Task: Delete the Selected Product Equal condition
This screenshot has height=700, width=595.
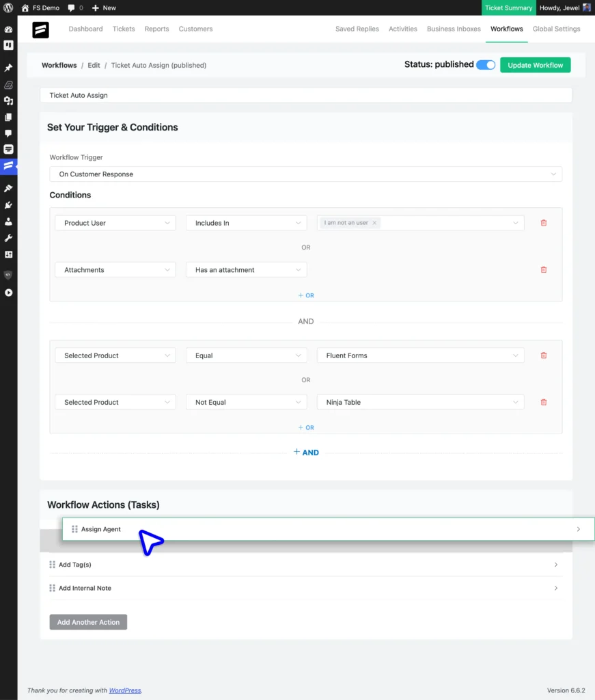Action: pos(544,355)
